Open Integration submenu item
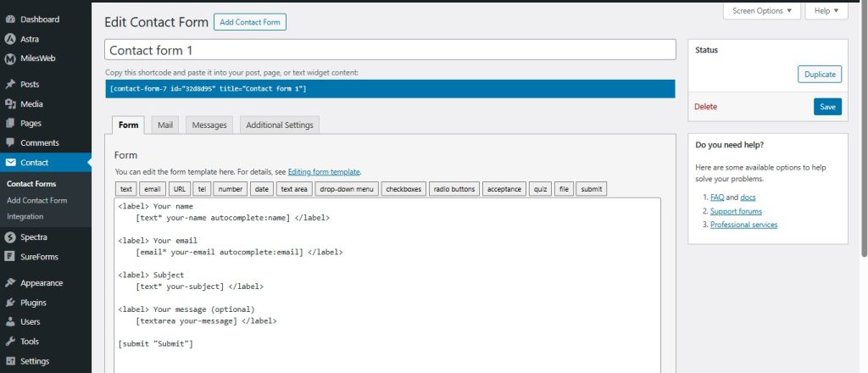Image resolution: width=868 pixels, height=373 pixels. pyautogui.click(x=25, y=216)
